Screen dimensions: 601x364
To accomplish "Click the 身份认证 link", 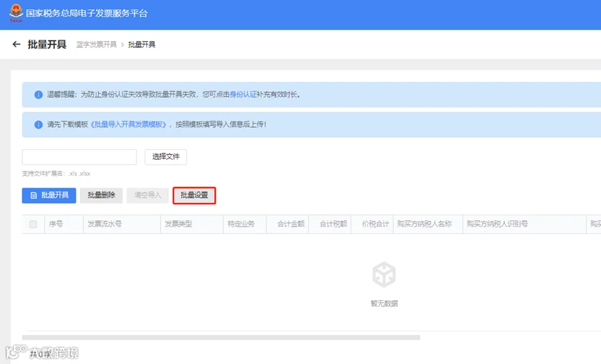I will (243, 94).
